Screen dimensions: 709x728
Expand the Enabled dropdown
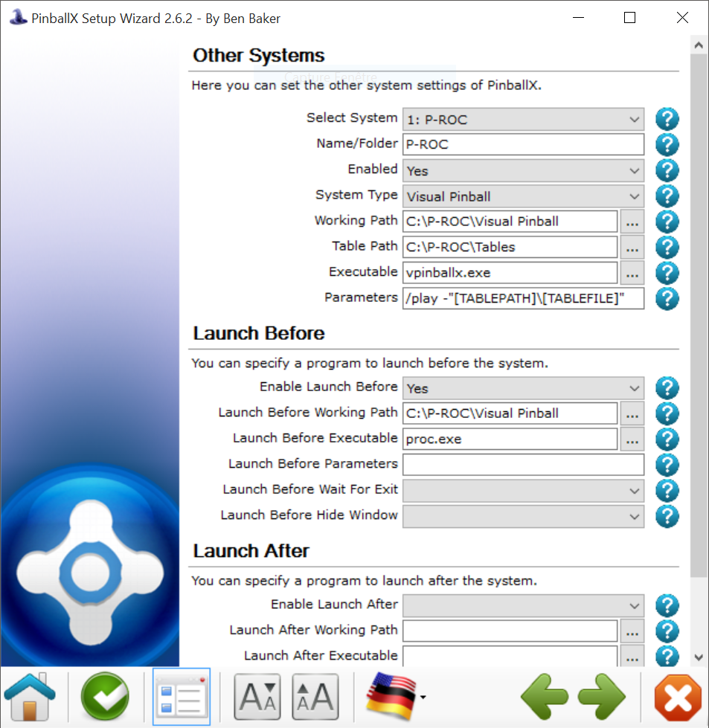click(523, 170)
